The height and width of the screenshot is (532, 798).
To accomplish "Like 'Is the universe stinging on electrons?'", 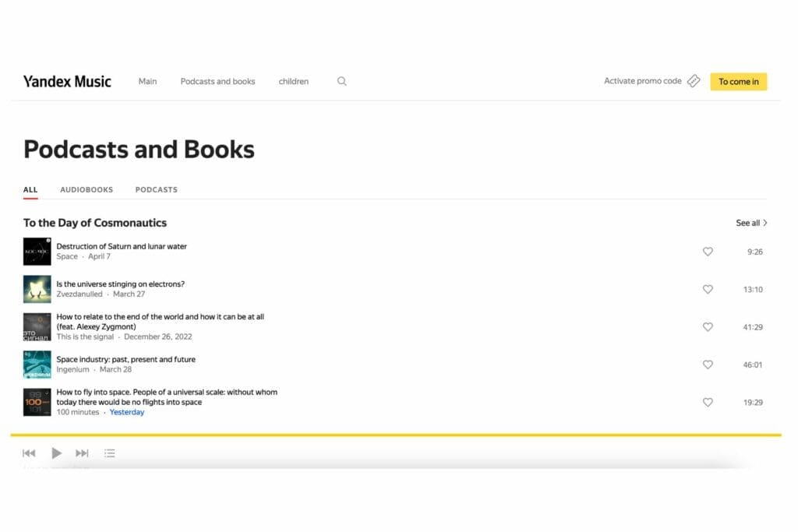I will point(708,290).
